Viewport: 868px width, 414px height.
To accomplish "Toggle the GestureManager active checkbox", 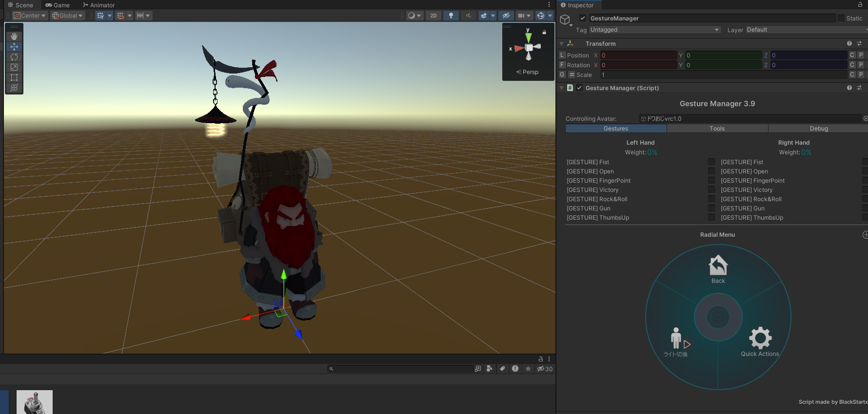I will click(x=582, y=18).
